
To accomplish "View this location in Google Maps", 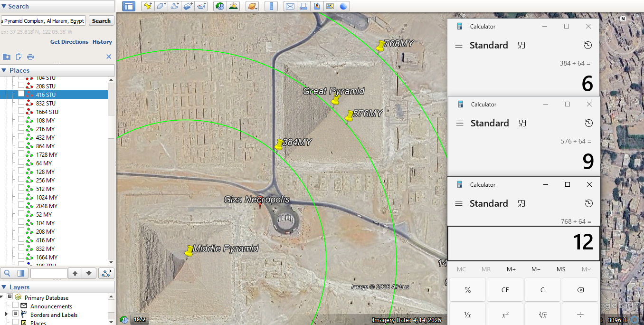I will 330,6.
